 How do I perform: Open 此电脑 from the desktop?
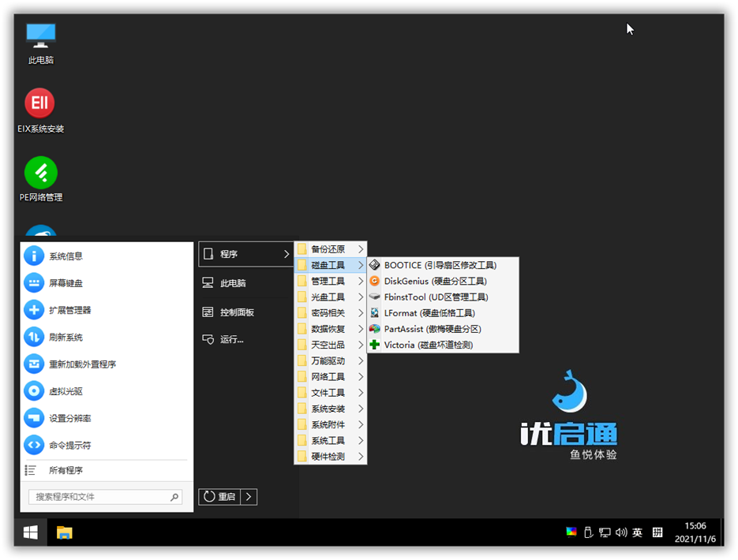coord(39,35)
